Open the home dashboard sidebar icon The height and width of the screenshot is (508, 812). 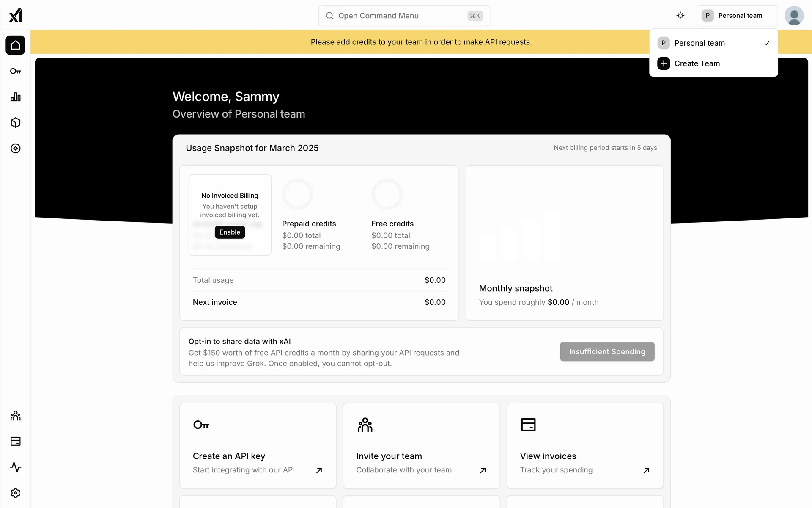[x=15, y=45]
